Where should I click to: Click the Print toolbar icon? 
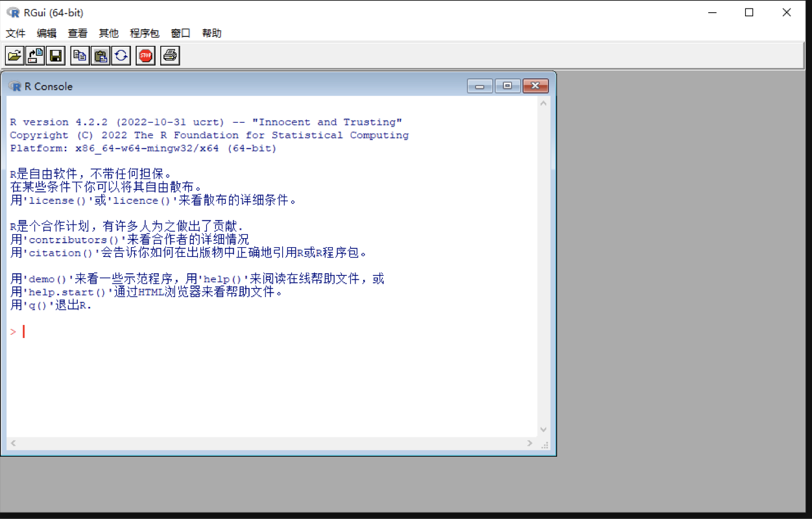coord(170,56)
